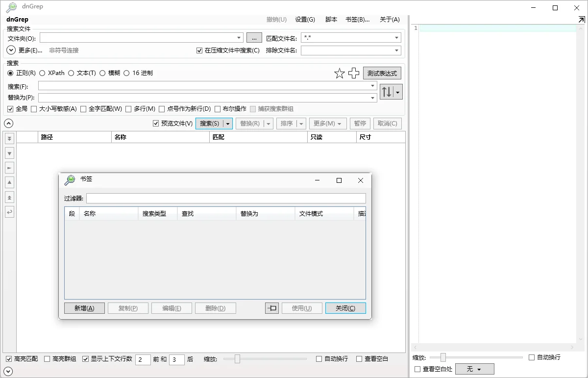Enable 查看空白处 checkbox in preview panel
588x378 pixels.
point(417,369)
